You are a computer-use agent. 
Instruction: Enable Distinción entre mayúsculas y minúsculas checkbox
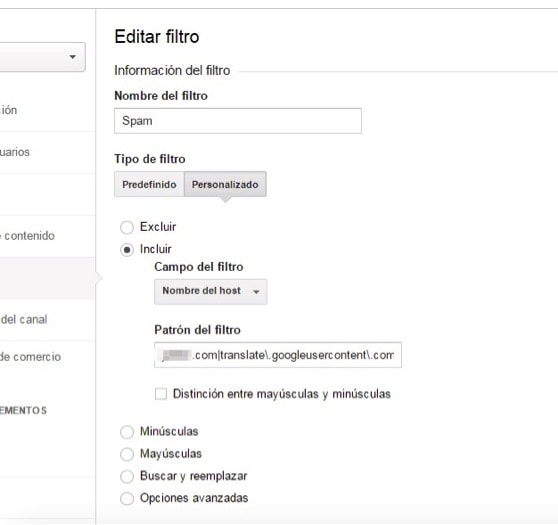(161, 394)
